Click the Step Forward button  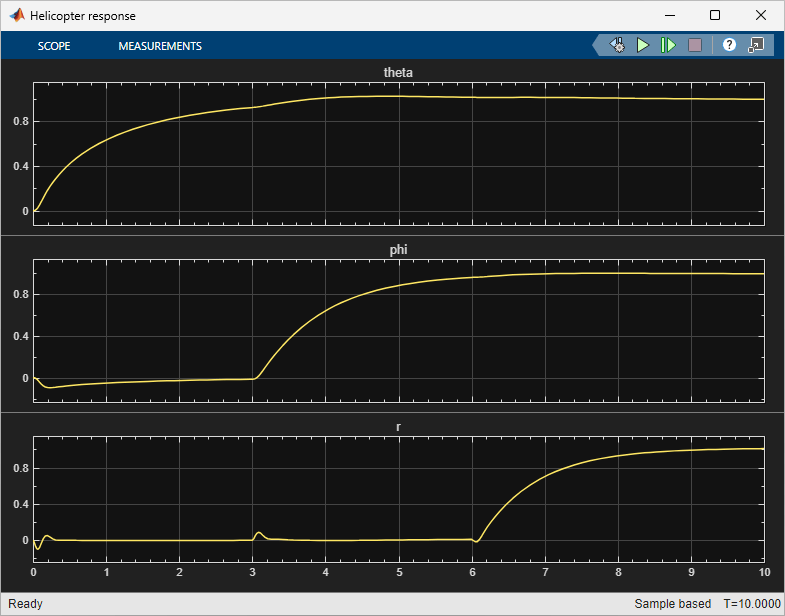point(668,46)
